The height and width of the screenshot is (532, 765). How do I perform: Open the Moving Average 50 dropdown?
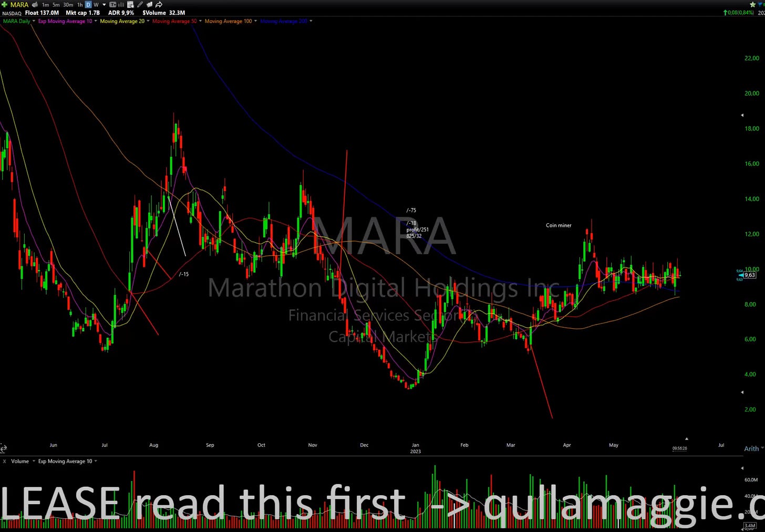click(x=200, y=22)
